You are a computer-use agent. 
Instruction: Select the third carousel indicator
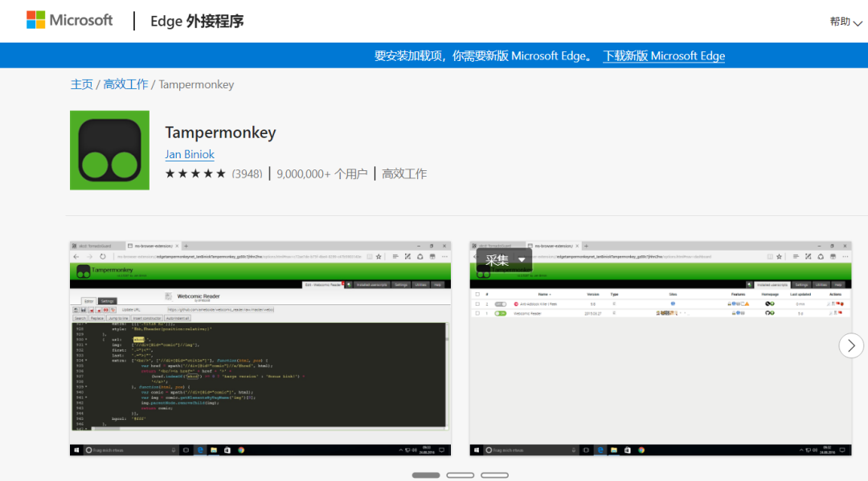coord(494,475)
